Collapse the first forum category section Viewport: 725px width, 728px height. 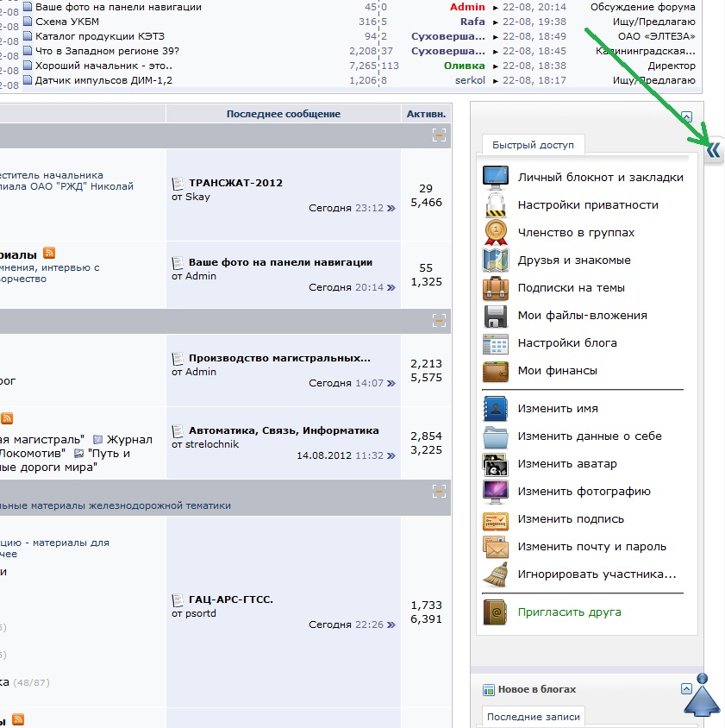point(439,135)
